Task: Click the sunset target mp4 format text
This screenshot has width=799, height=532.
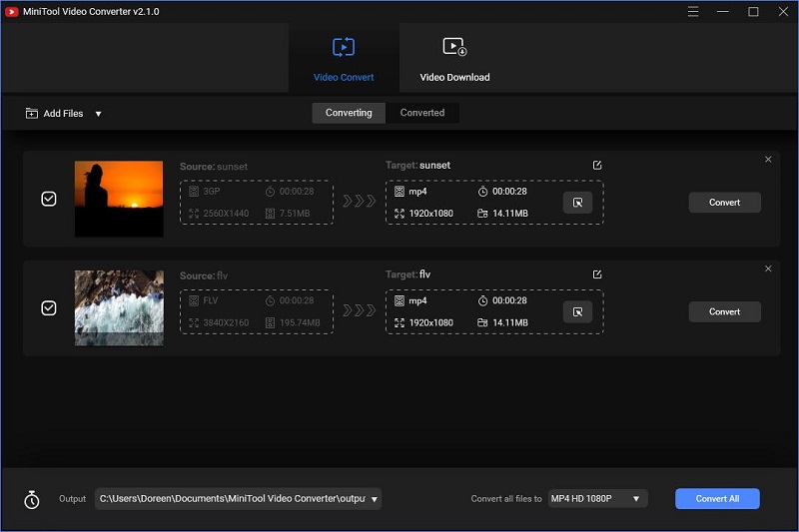Action: tap(417, 192)
